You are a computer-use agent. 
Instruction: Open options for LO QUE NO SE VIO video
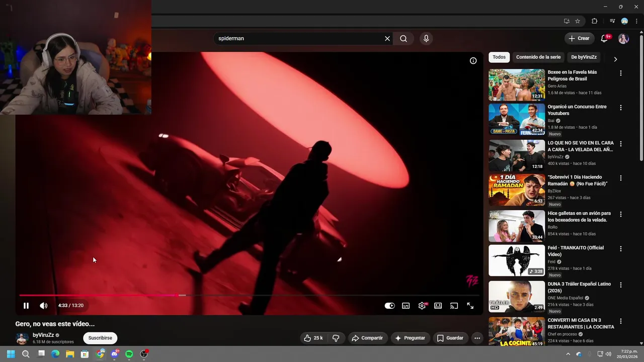point(620,144)
